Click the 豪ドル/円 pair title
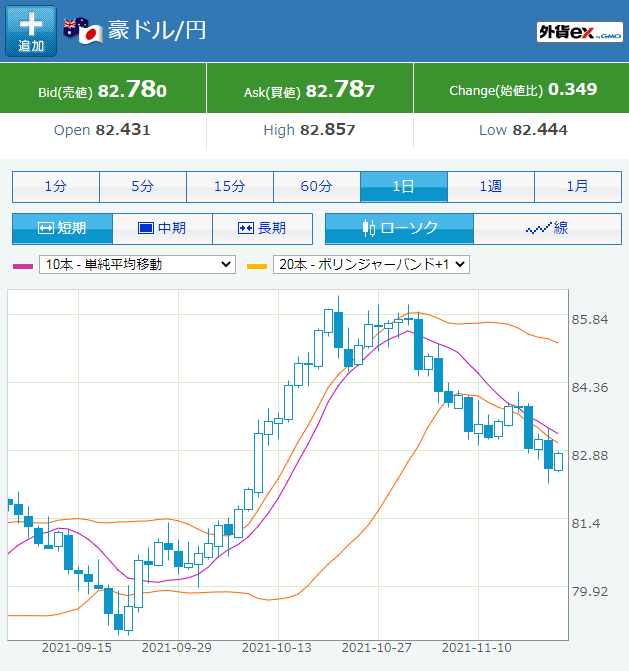 point(157,30)
